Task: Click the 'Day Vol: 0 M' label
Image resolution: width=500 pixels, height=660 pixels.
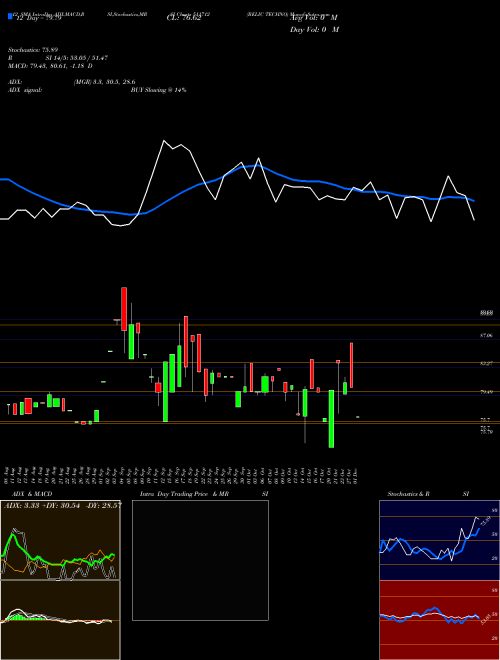Action: pos(314,30)
